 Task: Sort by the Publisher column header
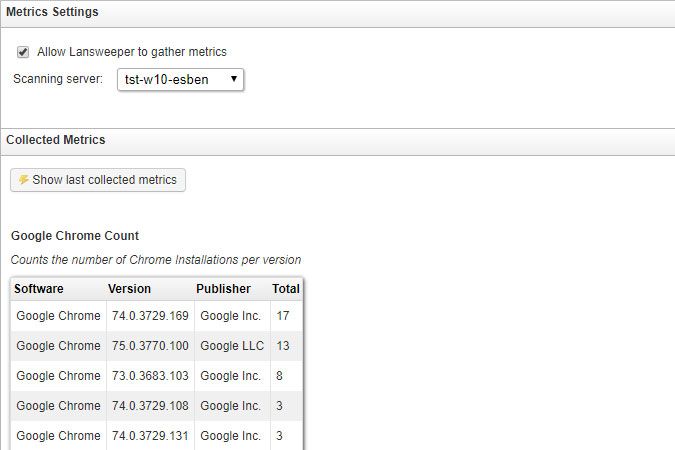224,289
